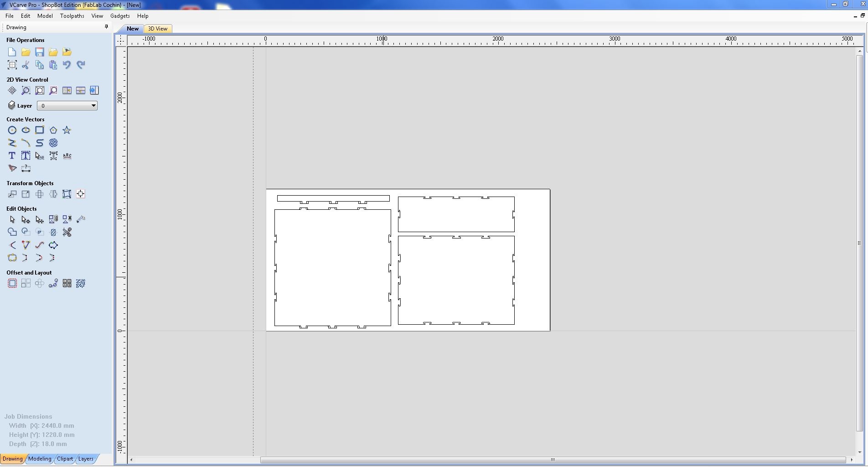Open the Layer dropdown showing 0

coord(67,106)
